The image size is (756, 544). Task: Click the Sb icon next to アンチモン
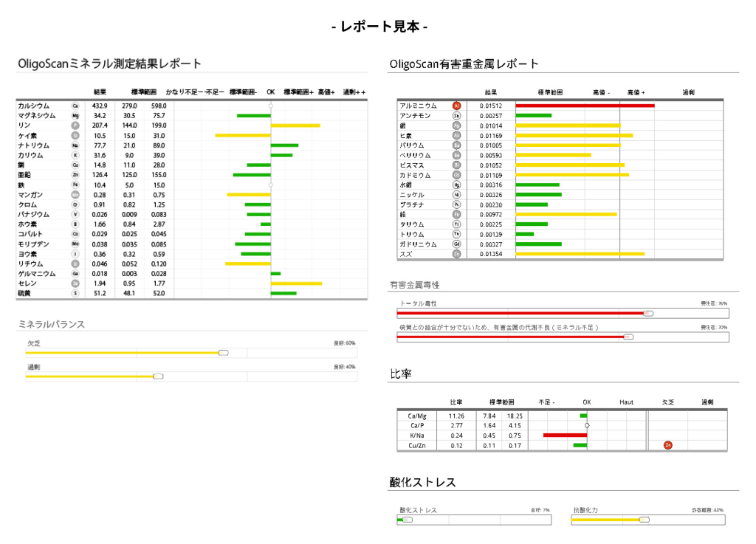coord(456,116)
